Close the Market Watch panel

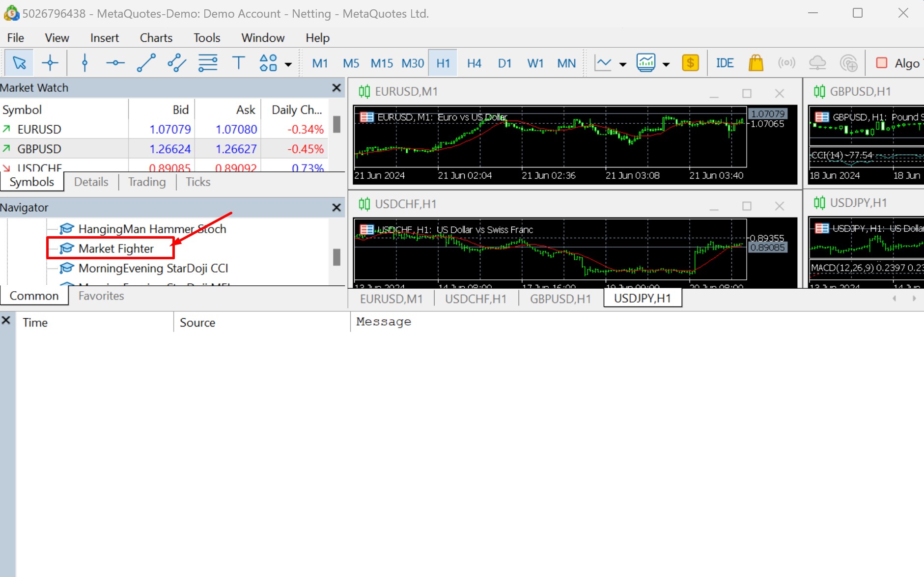[x=336, y=88]
